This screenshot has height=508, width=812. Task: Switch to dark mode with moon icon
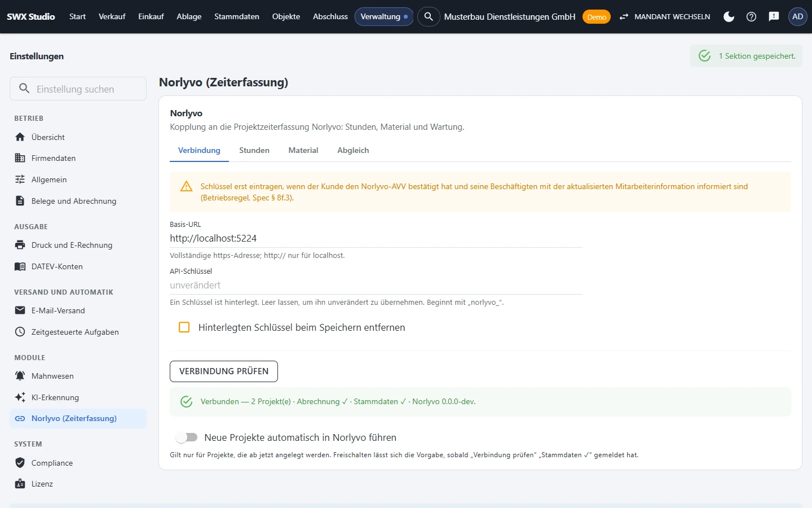[x=729, y=16]
